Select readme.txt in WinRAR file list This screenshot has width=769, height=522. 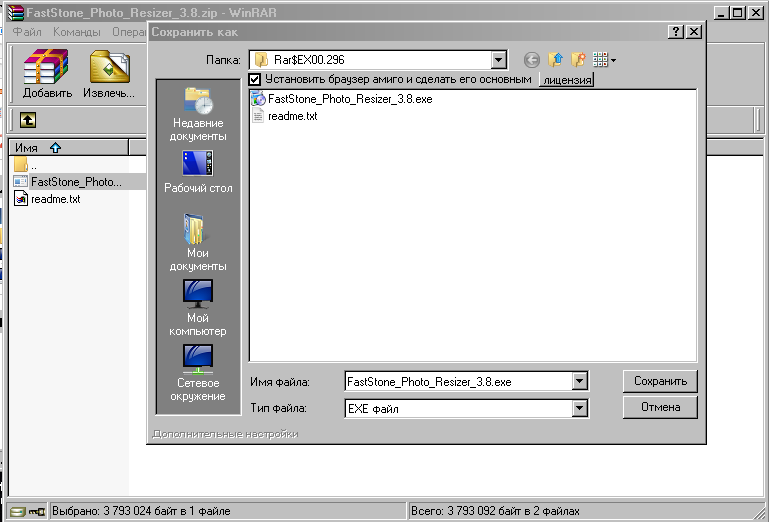[48, 199]
